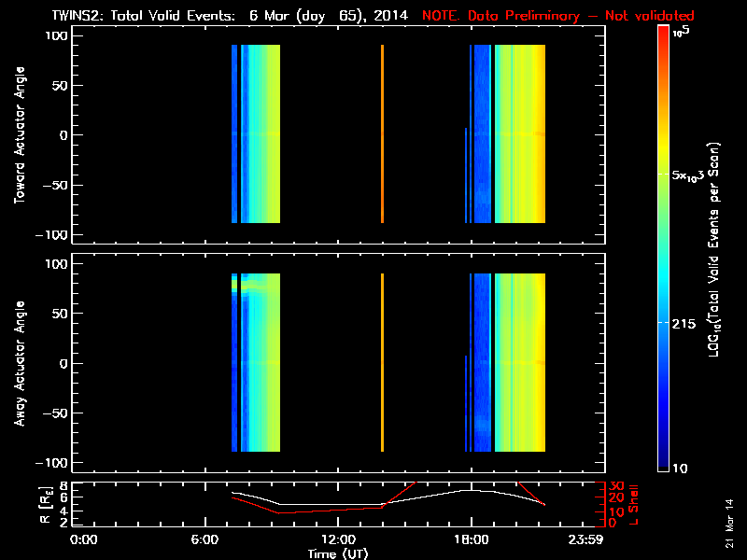Click the "21 Mar 14" date stamp

tap(730, 523)
